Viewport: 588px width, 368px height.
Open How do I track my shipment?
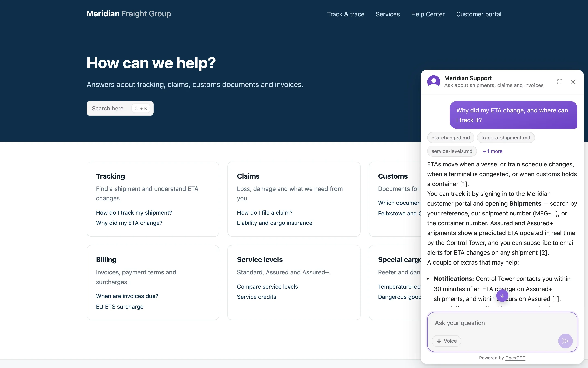click(x=134, y=212)
